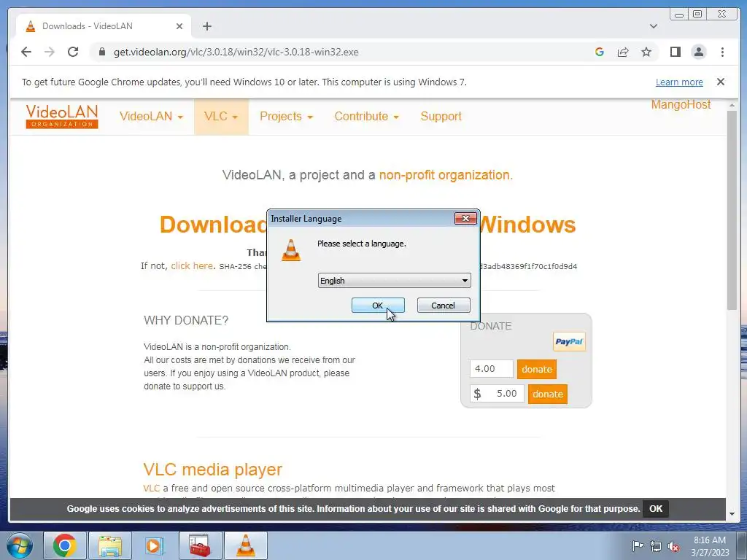The height and width of the screenshot is (560, 747).
Task: Open the Support page
Action: 441,116
